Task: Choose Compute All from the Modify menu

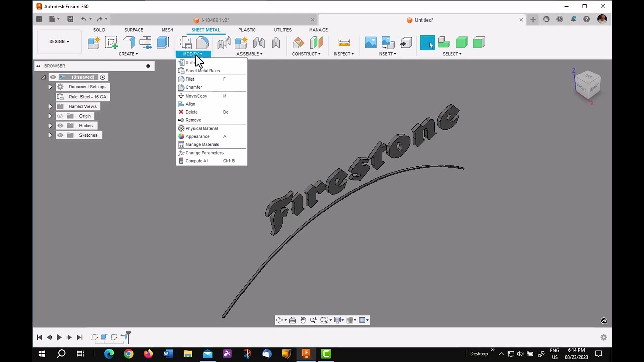Action: (x=211, y=161)
